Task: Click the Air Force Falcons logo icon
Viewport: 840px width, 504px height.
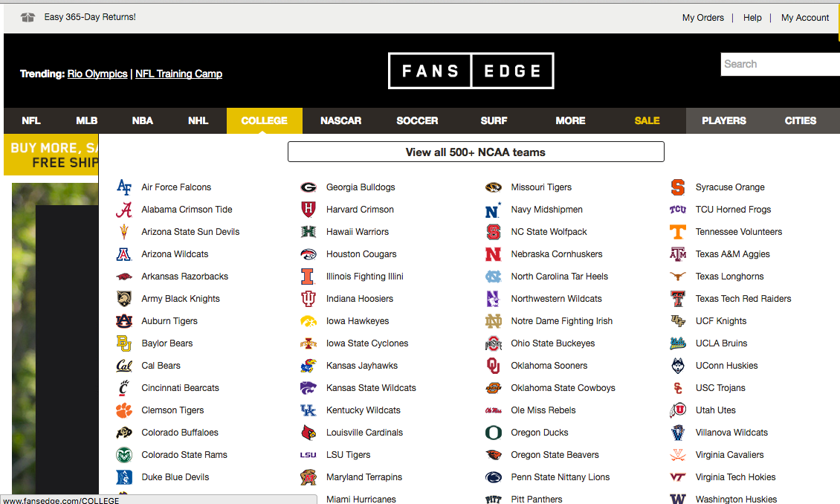Action: click(123, 187)
